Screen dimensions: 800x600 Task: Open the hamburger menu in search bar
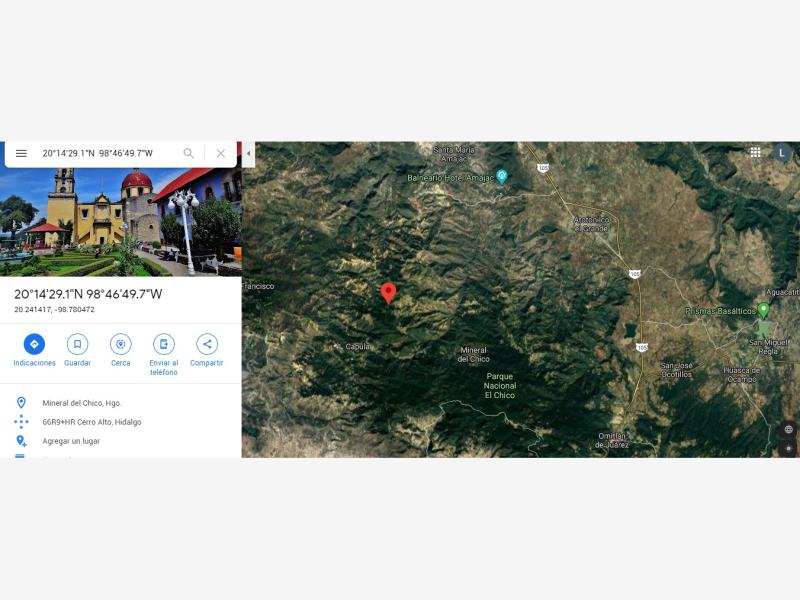click(x=21, y=153)
